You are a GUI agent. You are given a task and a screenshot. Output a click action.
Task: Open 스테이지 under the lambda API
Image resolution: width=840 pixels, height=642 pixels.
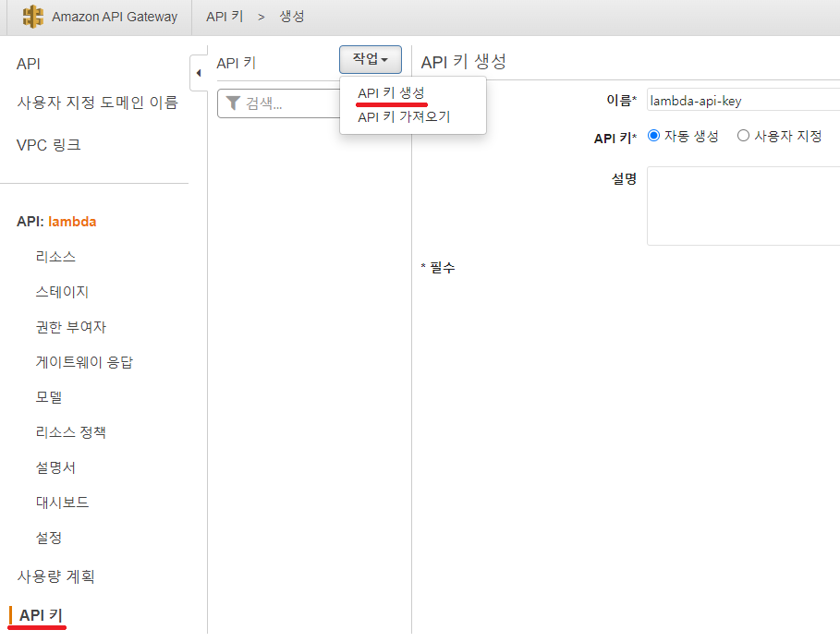62,292
